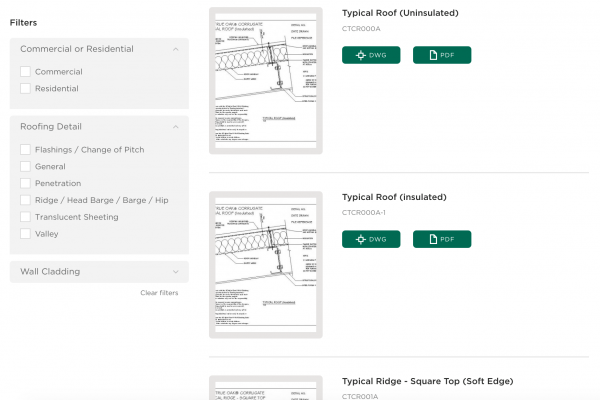Viewport: 600px width, 400px height.
Task: Download PDF for Typical Roof (Uninsulated)
Action: (442, 55)
